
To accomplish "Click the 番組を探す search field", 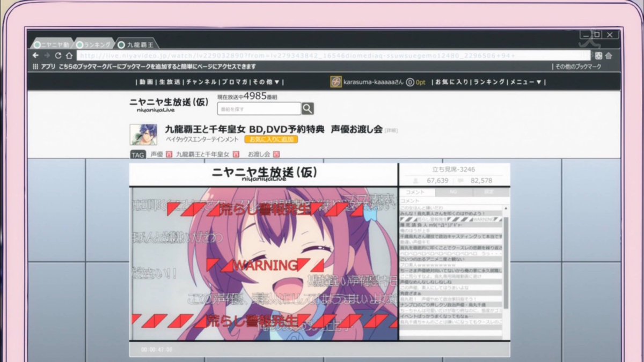I will pyautogui.click(x=259, y=109).
